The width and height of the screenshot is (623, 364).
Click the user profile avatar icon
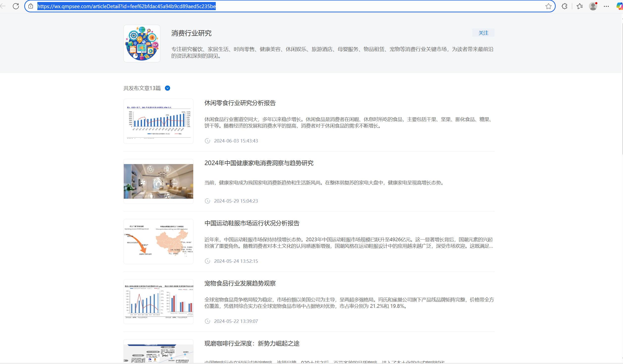tap(593, 6)
